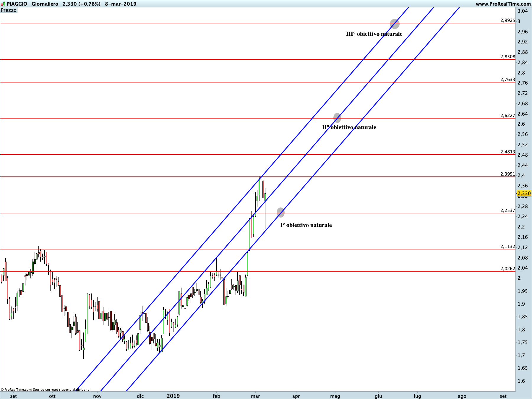
Task: Click the 2,8508 level label
Action: tap(507, 57)
